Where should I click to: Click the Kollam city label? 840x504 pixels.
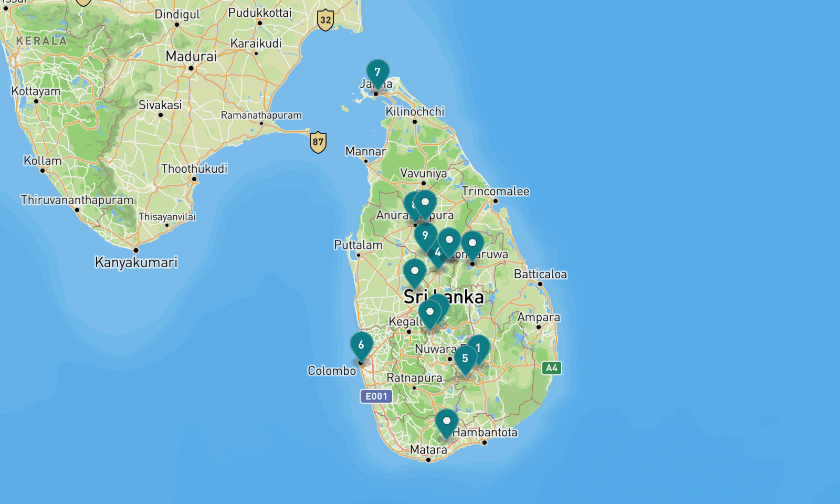click(43, 161)
